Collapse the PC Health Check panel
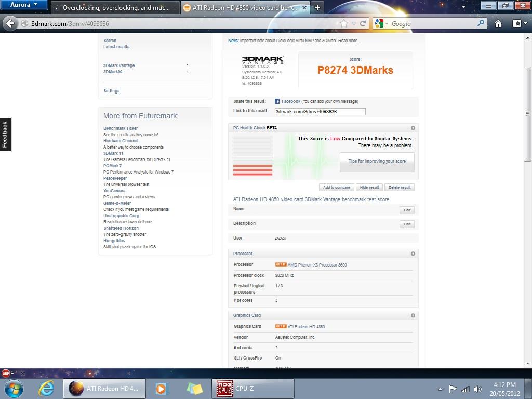This screenshot has height=399, width=532. click(413, 128)
